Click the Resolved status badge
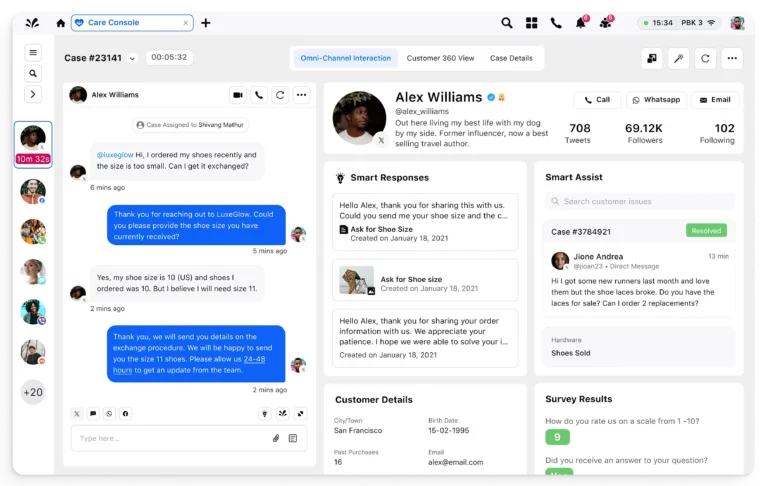 (706, 230)
